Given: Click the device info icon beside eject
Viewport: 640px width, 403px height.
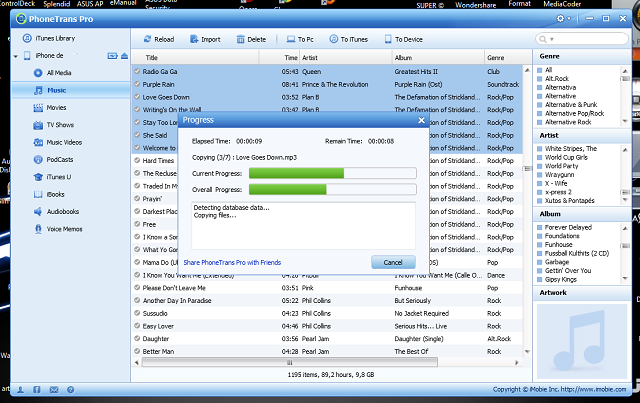Looking at the screenshot, I should 113,56.
